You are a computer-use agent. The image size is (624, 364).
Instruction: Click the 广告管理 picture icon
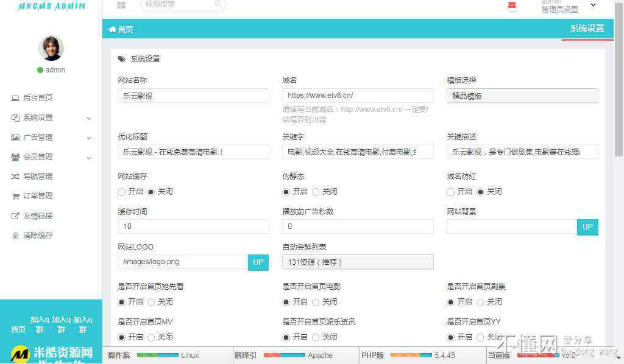point(15,138)
